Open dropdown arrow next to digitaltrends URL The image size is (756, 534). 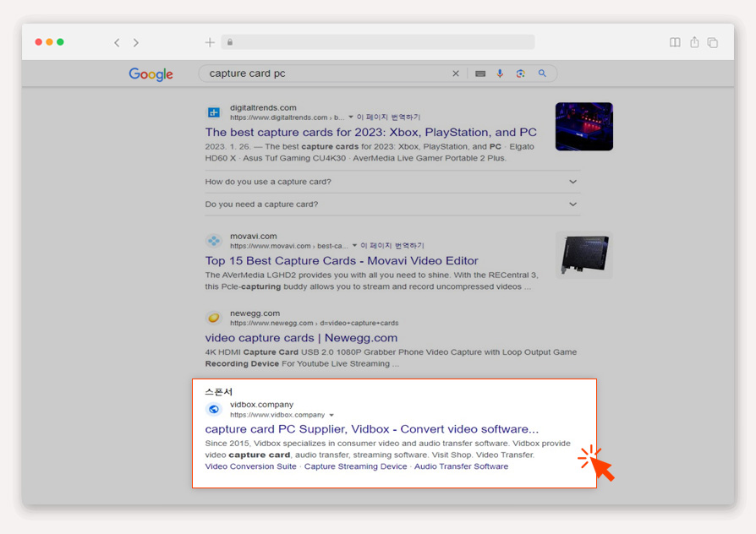pyautogui.click(x=351, y=117)
